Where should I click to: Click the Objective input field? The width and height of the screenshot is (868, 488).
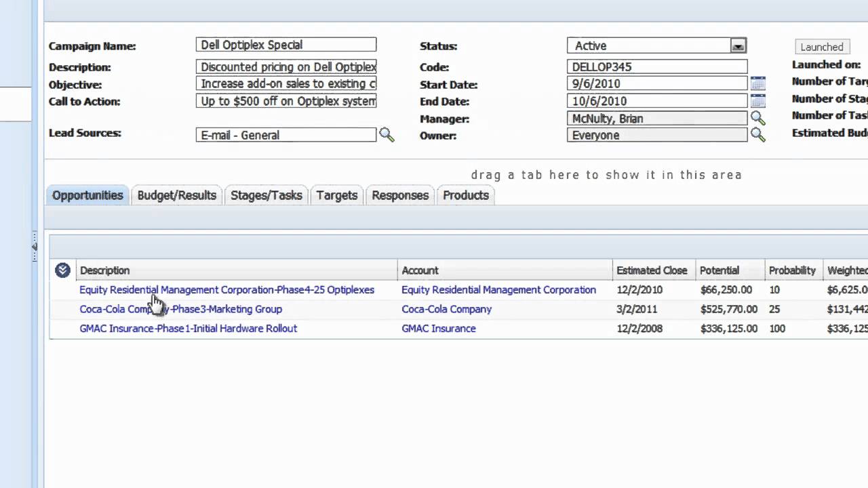286,83
